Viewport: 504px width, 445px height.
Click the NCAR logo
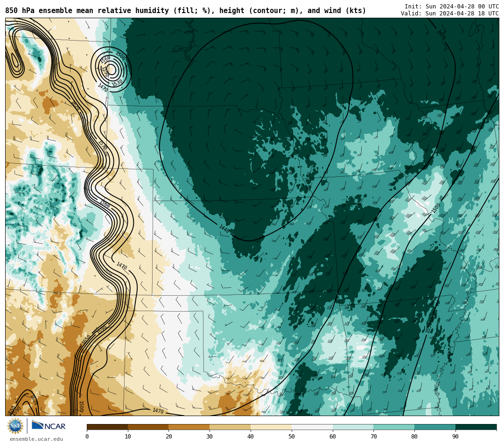point(49,426)
